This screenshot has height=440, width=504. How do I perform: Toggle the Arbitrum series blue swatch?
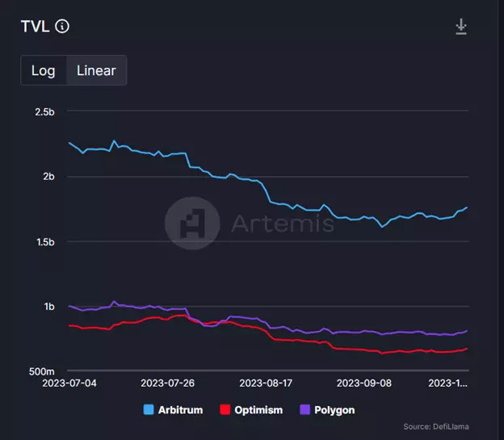coord(149,410)
